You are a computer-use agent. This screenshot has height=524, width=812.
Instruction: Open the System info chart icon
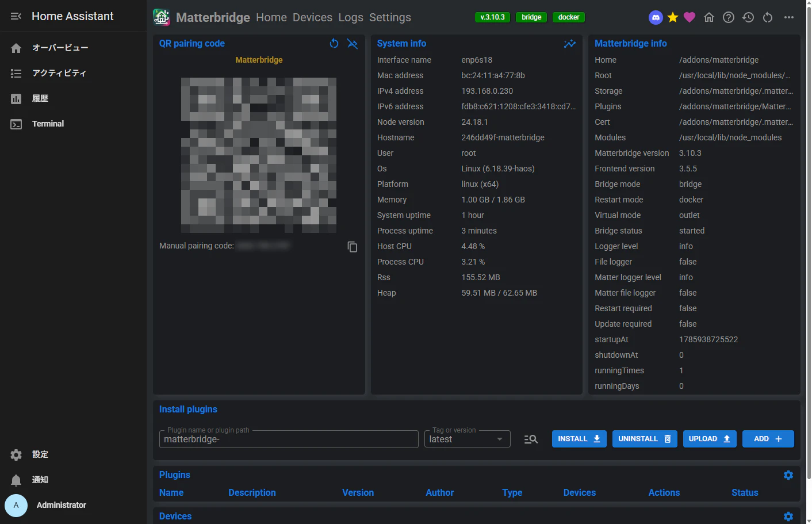tap(570, 43)
